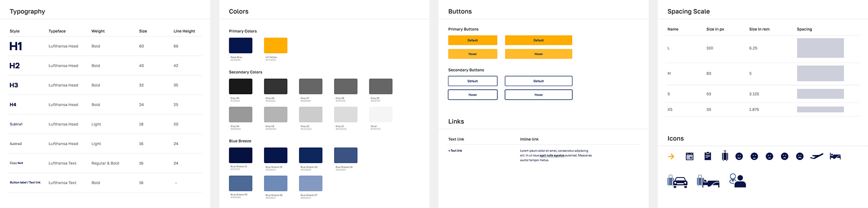This screenshot has height=208, width=868.
Task: Click the '6.25' rem value
Action: point(753,48)
